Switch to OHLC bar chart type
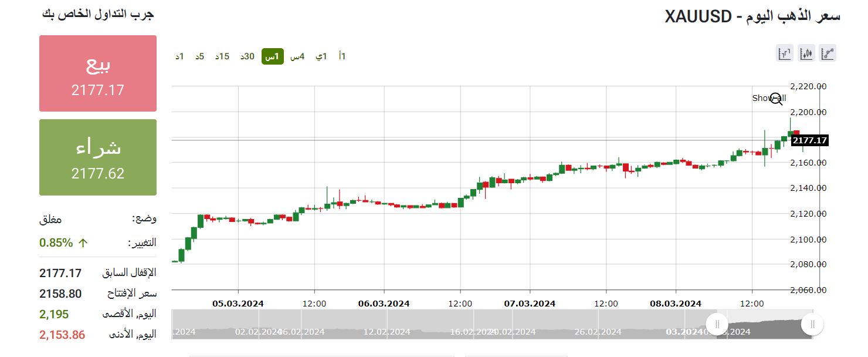Screen dimensions: 868x357 point(785,53)
